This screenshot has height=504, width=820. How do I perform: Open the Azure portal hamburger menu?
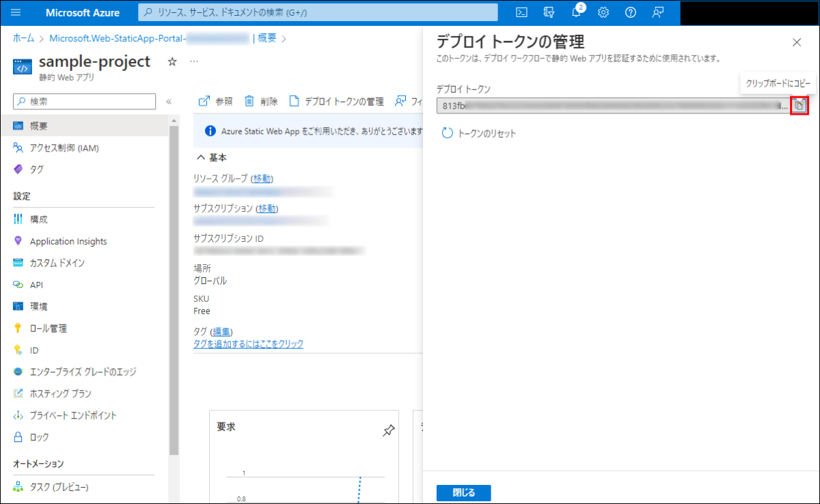(16, 12)
